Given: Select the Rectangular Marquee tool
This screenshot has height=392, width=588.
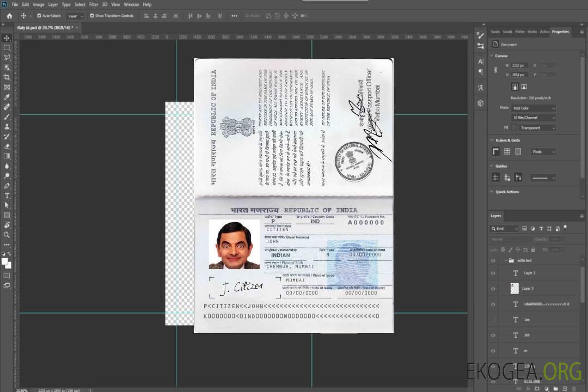Looking at the screenshot, I should 7,48.
